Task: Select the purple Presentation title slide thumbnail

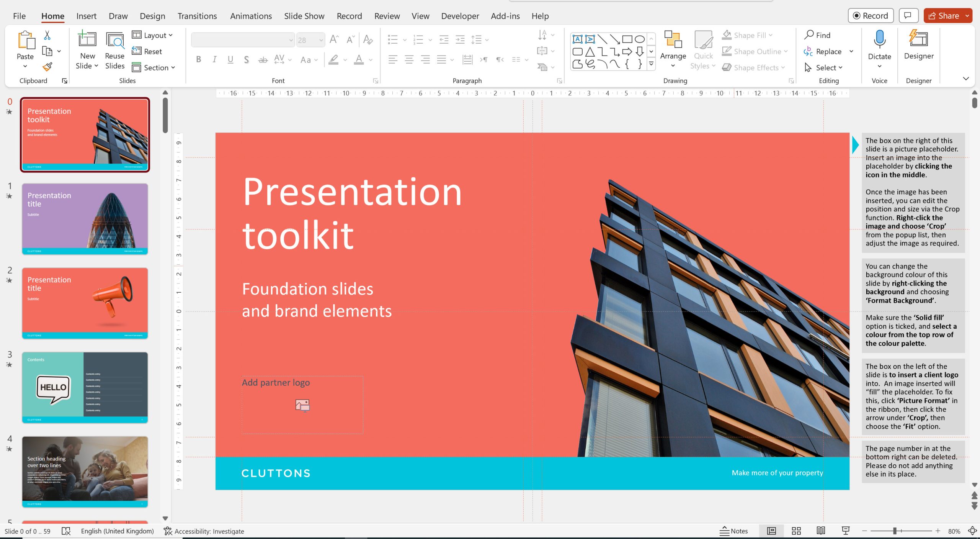Action: pos(85,219)
